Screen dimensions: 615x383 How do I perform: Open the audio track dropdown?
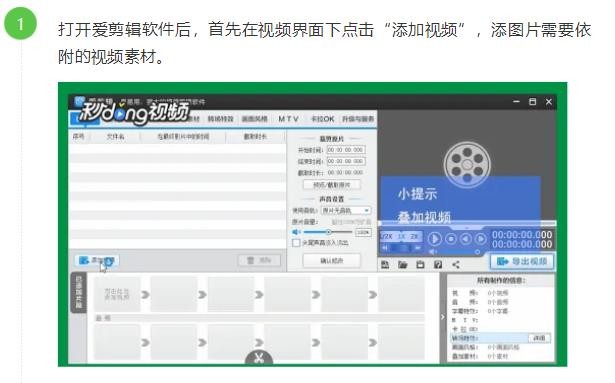(346, 211)
